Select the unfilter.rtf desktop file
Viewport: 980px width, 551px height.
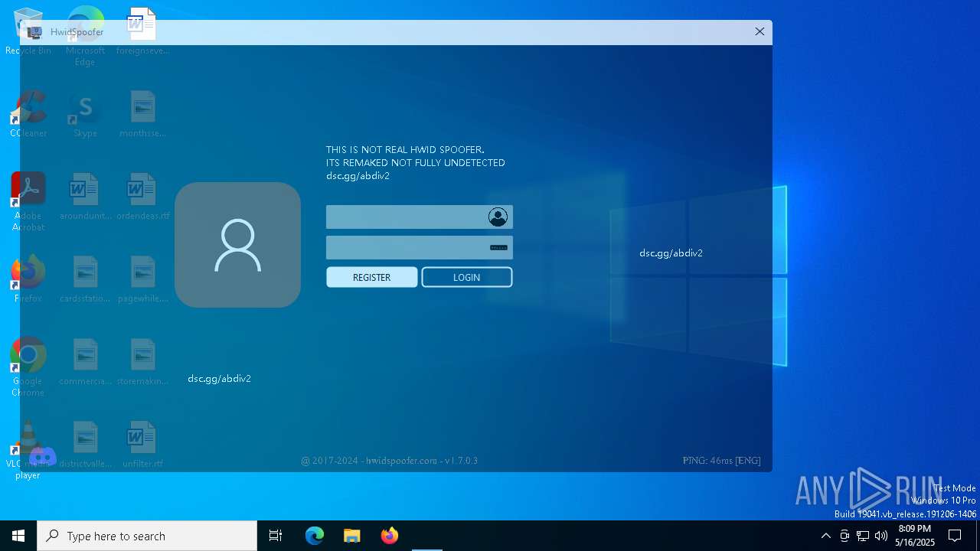(x=142, y=445)
